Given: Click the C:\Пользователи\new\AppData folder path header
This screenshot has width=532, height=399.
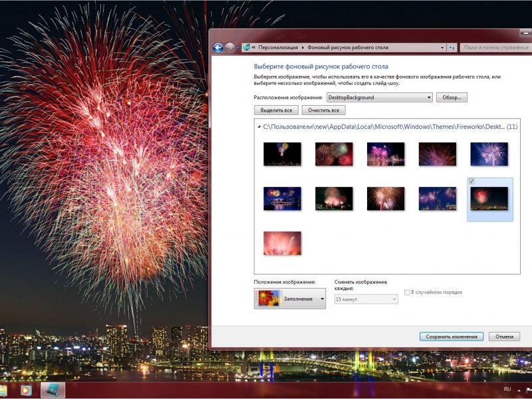Looking at the screenshot, I should 390,127.
